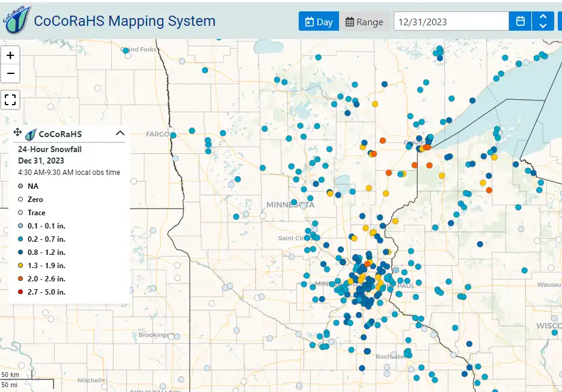The width and height of the screenshot is (562, 392).
Task: Step date back with down arrow
Action: [x=543, y=26]
